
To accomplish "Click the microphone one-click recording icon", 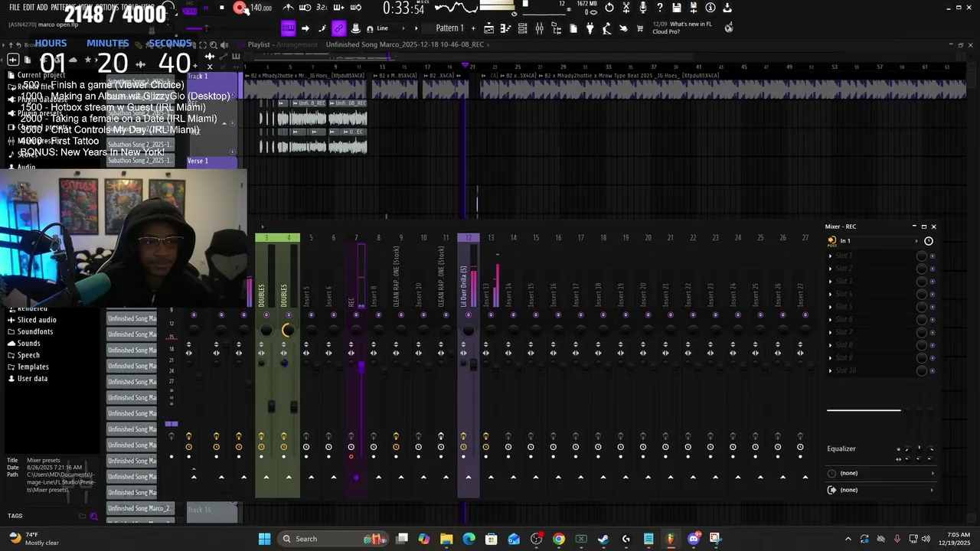I will click(x=643, y=8).
